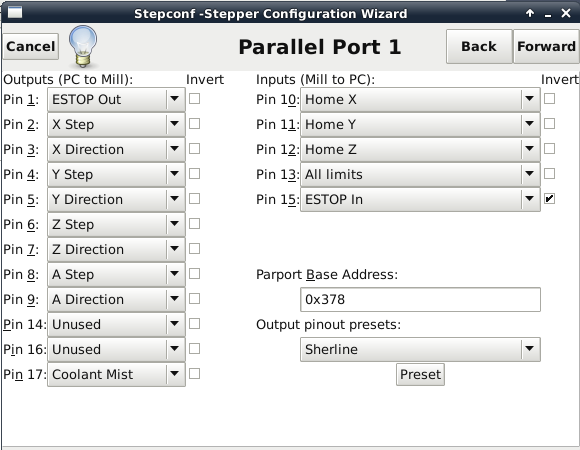This screenshot has width=580, height=450.
Task: Close the Stepconf window with X
Action: coord(566,13)
